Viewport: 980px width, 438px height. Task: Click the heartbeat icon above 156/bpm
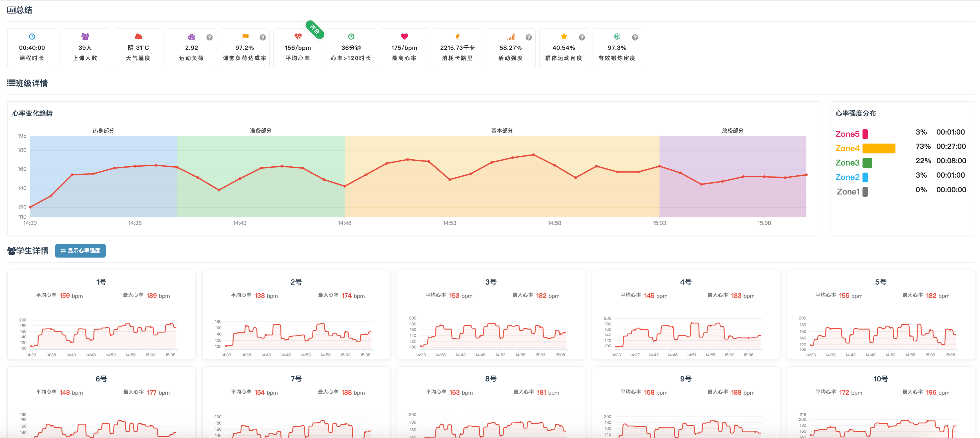pyautogui.click(x=298, y=37)
